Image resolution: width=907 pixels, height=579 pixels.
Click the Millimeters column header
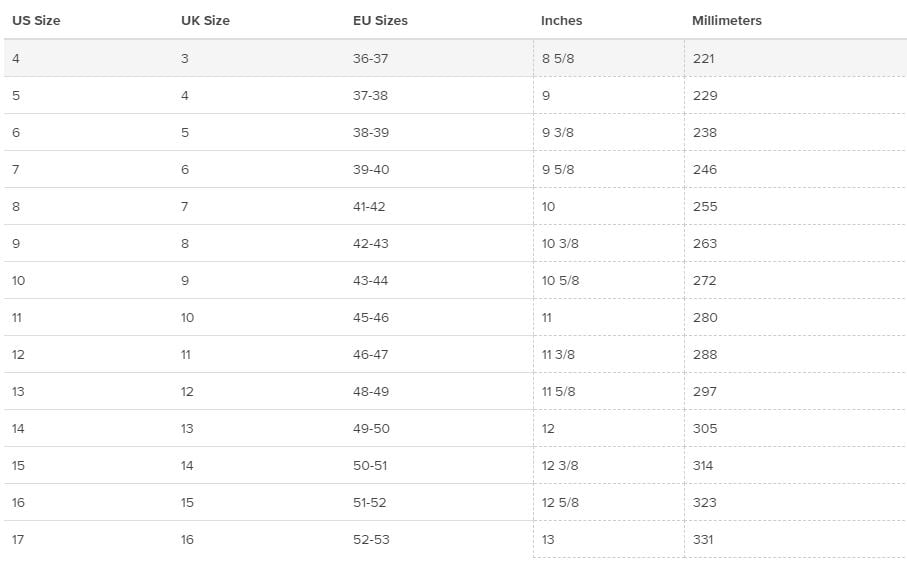(x=727, y=20)
